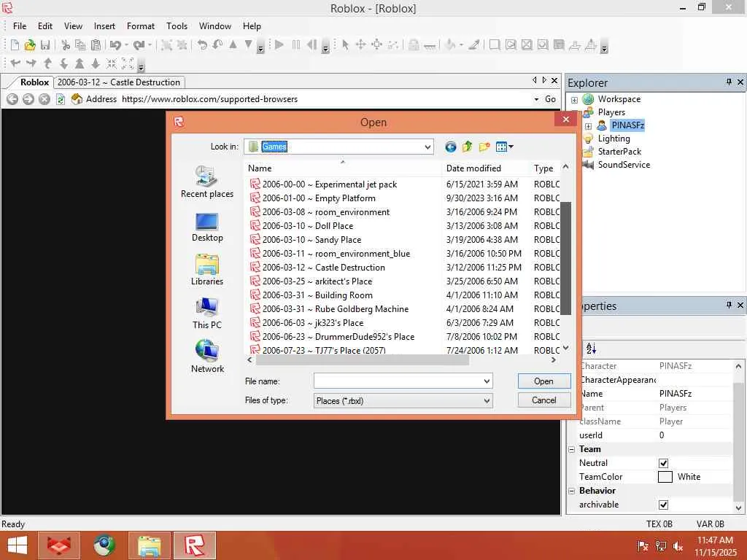
Task: Open the Tools menu
Action: pos(177,26)
